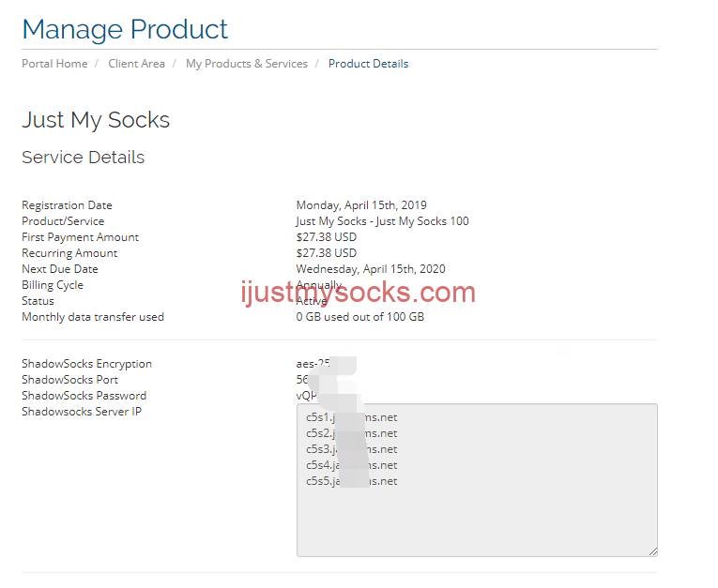Click the Recurring Amount label

(x=69, y=253)
